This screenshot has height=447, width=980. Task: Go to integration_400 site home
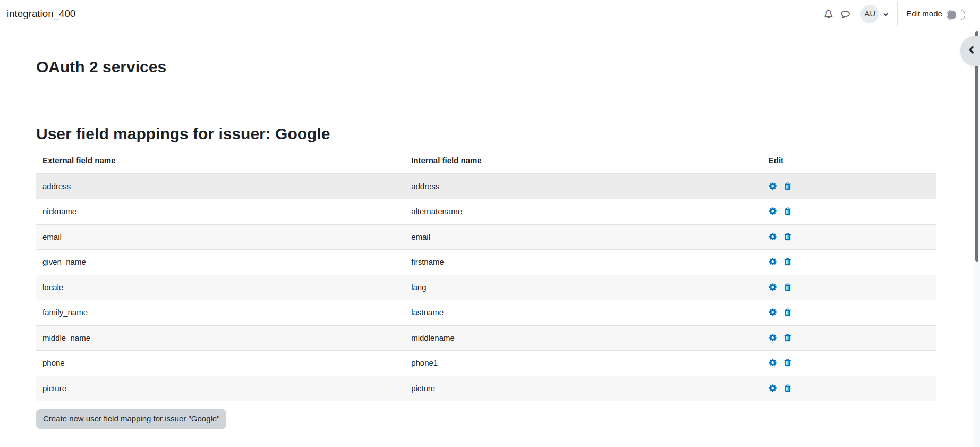coord(41,14)
